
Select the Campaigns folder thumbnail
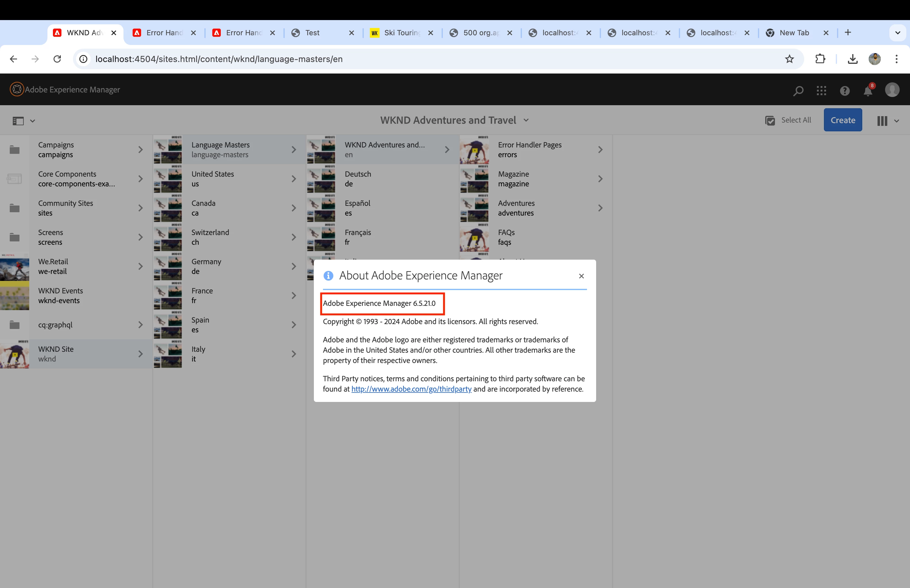(15, 150)
